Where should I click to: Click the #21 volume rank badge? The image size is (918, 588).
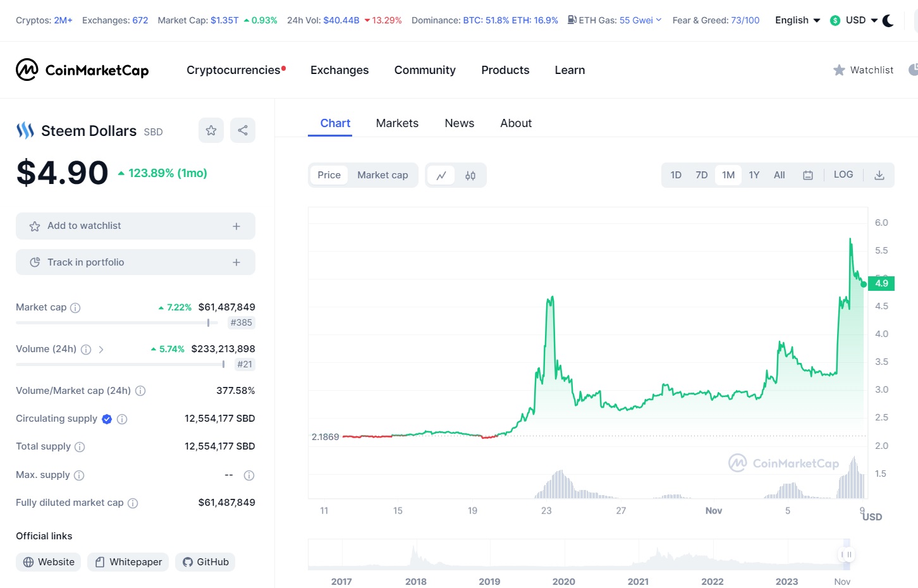245,365
